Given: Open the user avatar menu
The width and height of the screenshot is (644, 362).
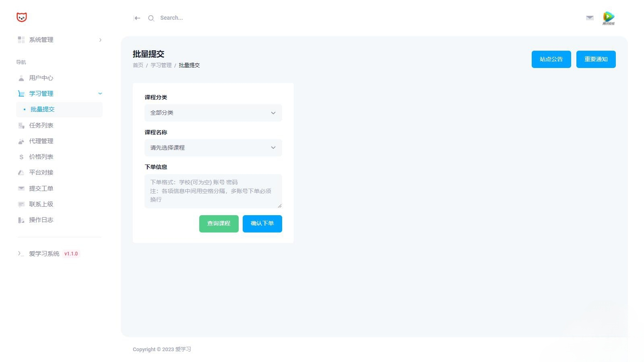Looking at the screenshot, I should (x=609, y=18).
